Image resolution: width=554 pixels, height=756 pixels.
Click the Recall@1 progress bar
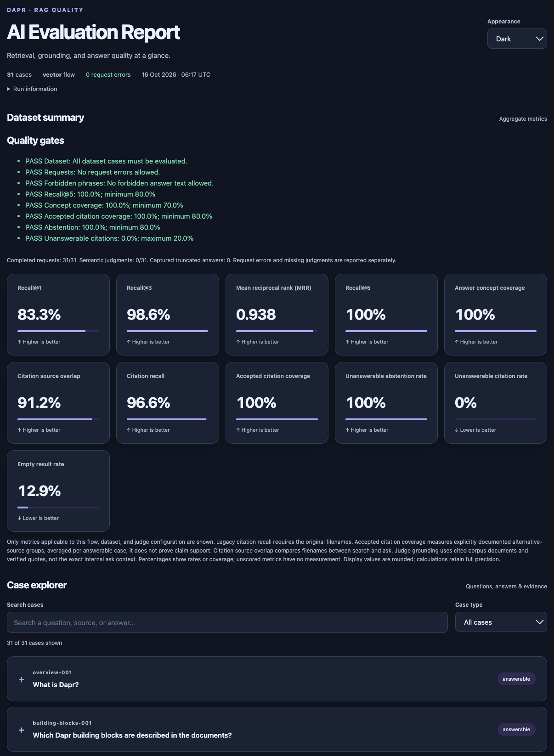coord(58,331)
